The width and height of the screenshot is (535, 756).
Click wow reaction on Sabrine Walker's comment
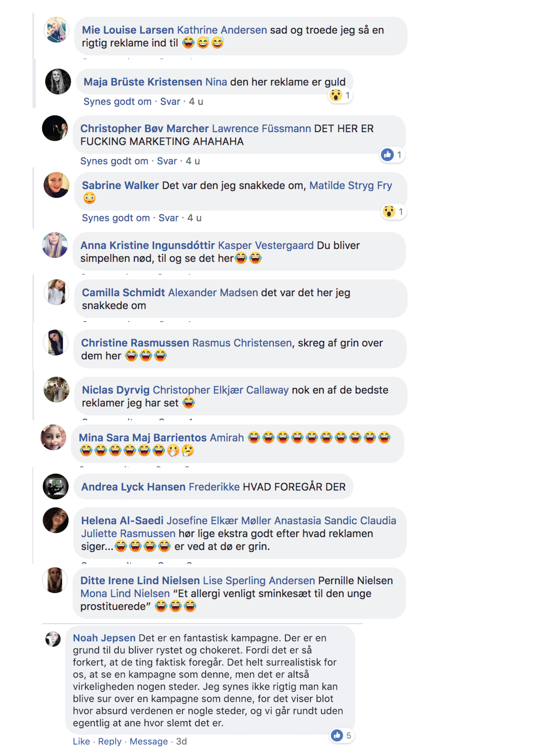tap(389, 212)
